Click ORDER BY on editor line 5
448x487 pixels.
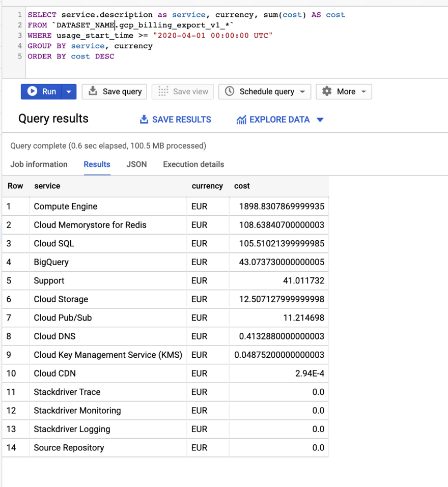pos(47,56)
